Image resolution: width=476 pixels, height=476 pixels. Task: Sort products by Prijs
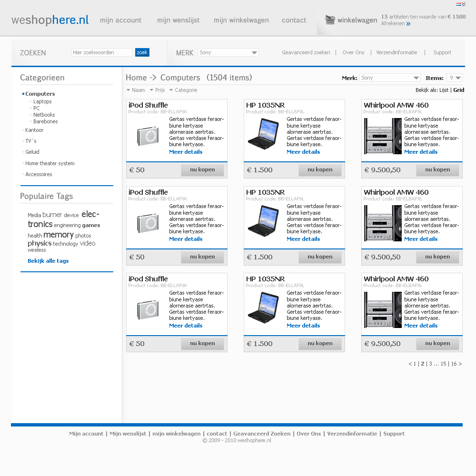[157, 90]
